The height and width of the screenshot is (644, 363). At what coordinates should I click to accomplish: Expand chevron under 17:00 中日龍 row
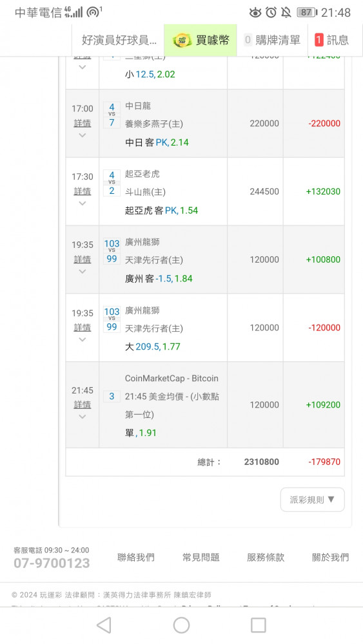(x=83, y=135)
